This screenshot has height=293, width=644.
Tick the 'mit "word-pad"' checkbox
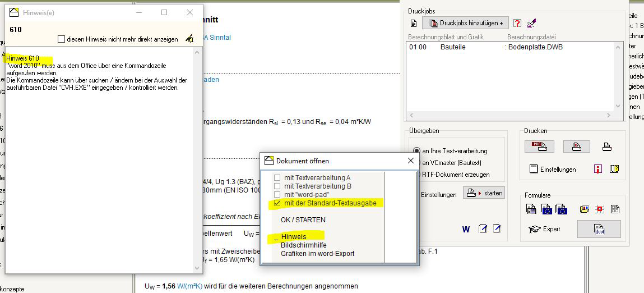(x=277, y=194)
